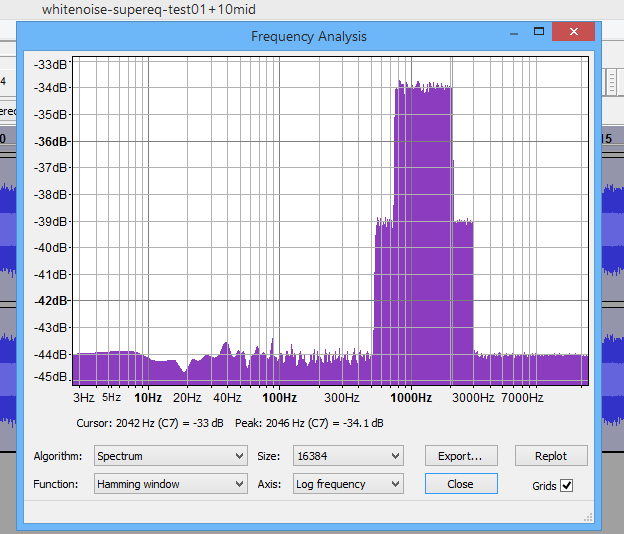Click the 40Hz axis label
624x534 pixels.
coord(227,398)
